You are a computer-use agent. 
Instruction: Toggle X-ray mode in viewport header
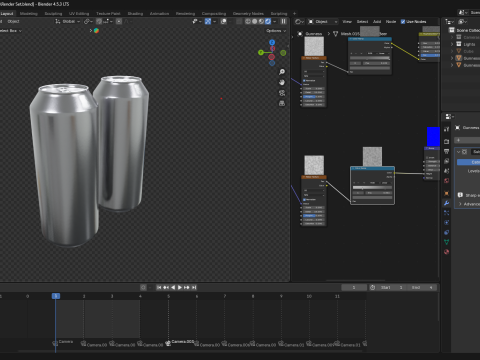coord(239,21)
